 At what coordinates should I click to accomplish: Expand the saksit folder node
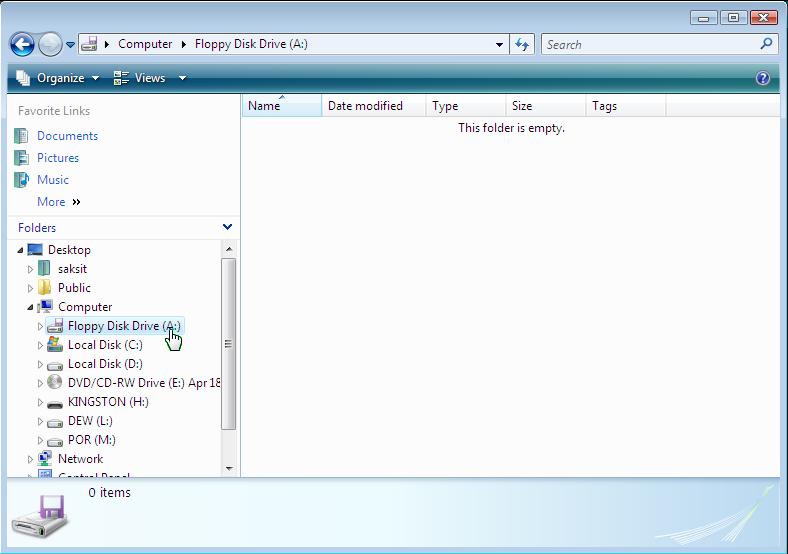coord(30,269)
